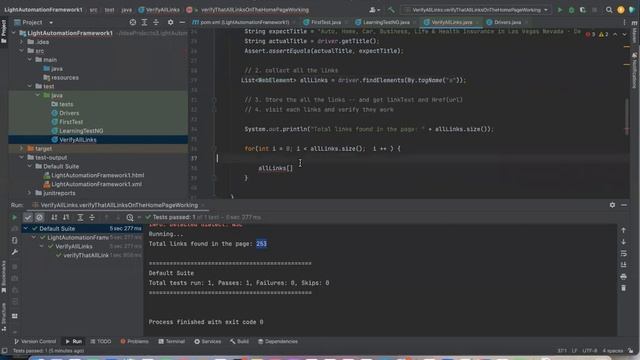Expand the target folder
The width and height of the screenshot is (640, 360).
(22, 149)
